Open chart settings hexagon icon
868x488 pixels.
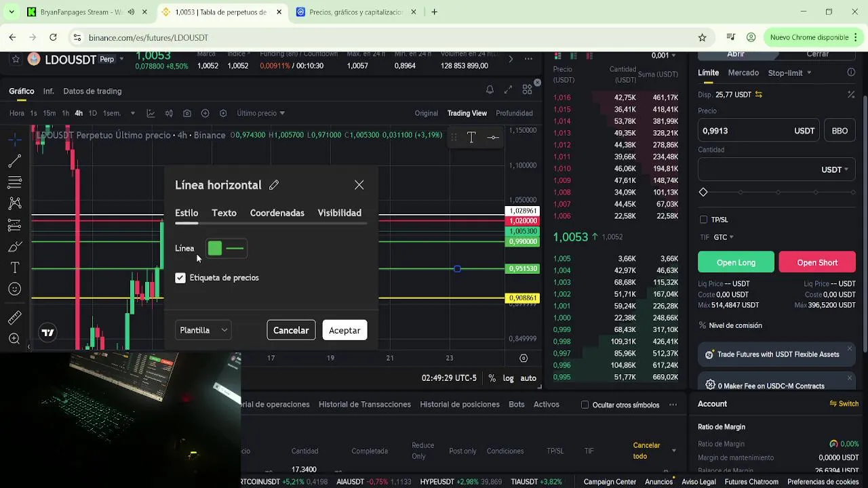[223, 113]
